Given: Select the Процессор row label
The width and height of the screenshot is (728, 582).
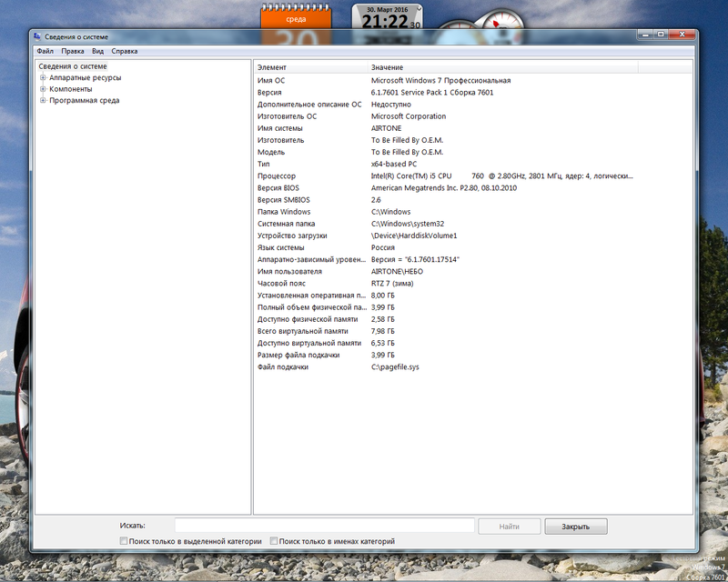Looking at the screenshot, I should pyautogui.click(x=277, y=176).
